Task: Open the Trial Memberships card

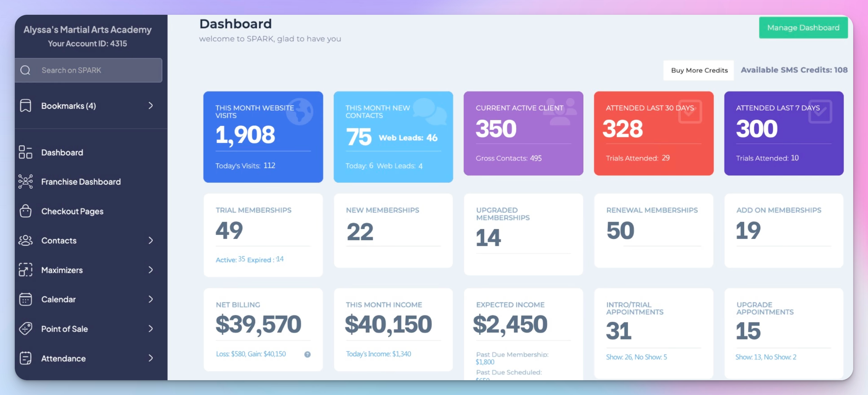Action: pos(263,235)
